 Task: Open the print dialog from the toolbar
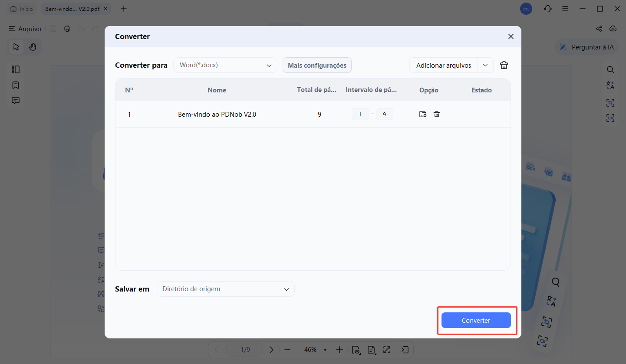(x=67, y=29)
